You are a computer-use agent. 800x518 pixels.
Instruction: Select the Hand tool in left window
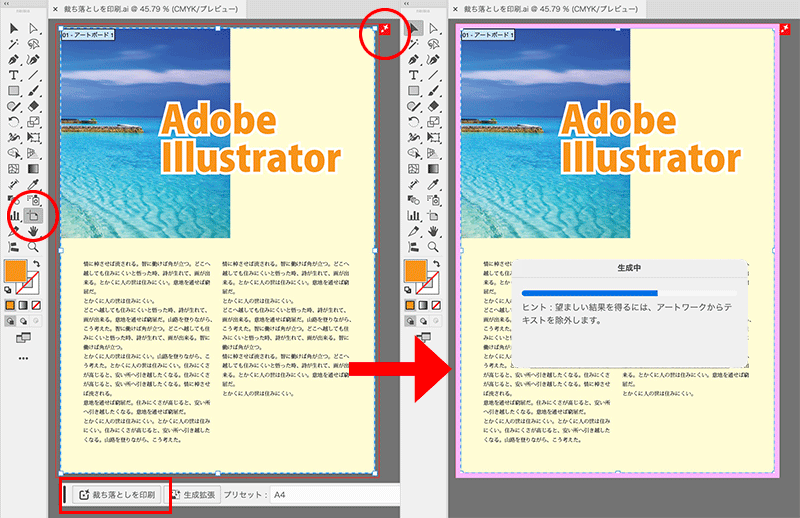click(x=33, y=231)
